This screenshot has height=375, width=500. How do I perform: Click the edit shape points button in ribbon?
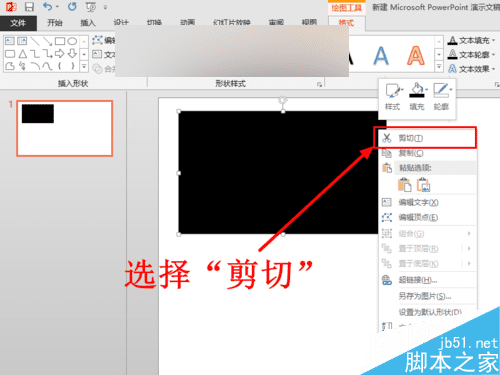[x=103, y=40]
